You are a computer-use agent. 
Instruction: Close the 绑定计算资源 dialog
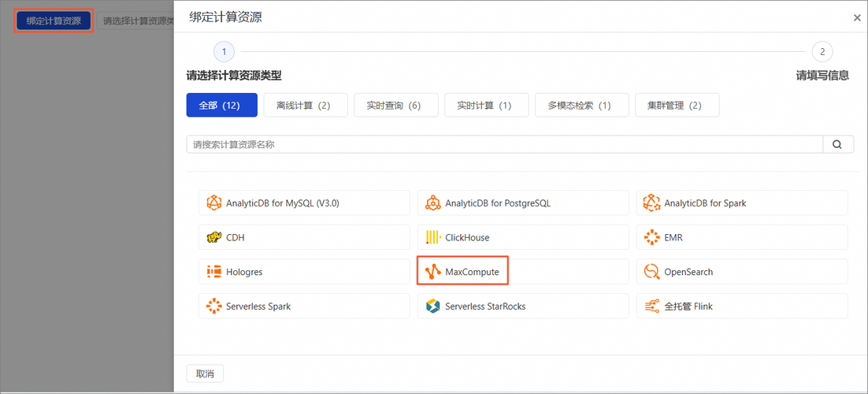pyautogui.click(x=857, y=18)
